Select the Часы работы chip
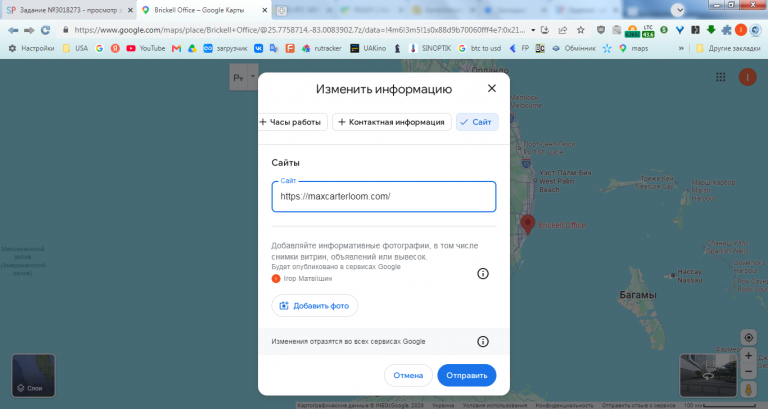 (x=292, y=122)
